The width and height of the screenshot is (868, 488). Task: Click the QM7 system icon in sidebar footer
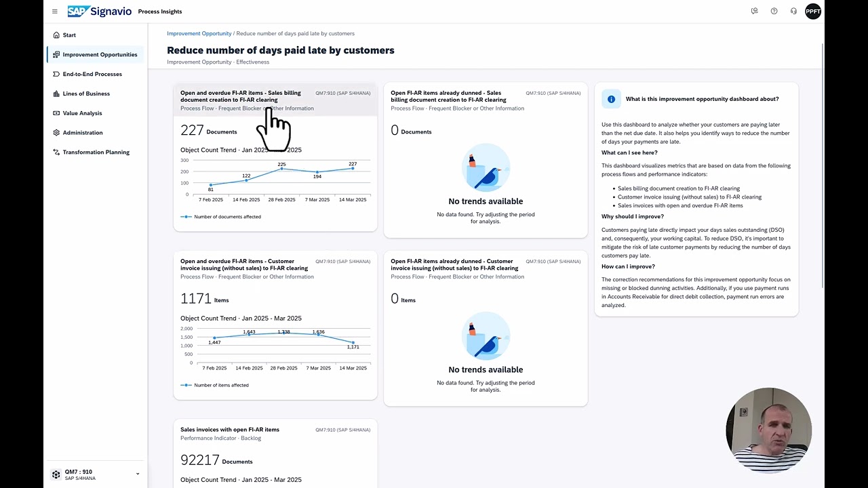(x=56, y=474)
